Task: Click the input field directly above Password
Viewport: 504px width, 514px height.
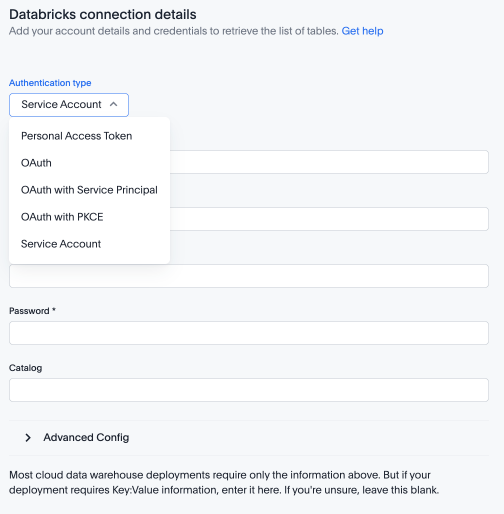Action: coord(249,276)
